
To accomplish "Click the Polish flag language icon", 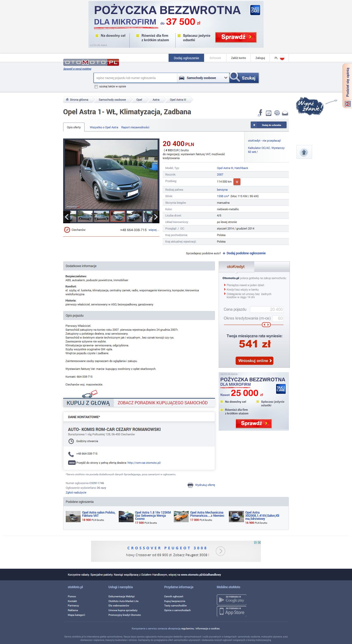I will tap(282, 58).
